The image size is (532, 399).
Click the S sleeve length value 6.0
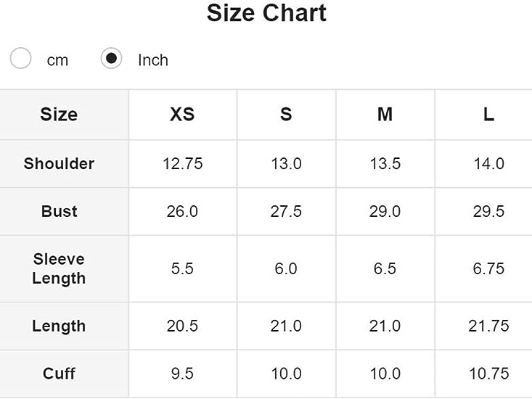[x=286, y=269]
